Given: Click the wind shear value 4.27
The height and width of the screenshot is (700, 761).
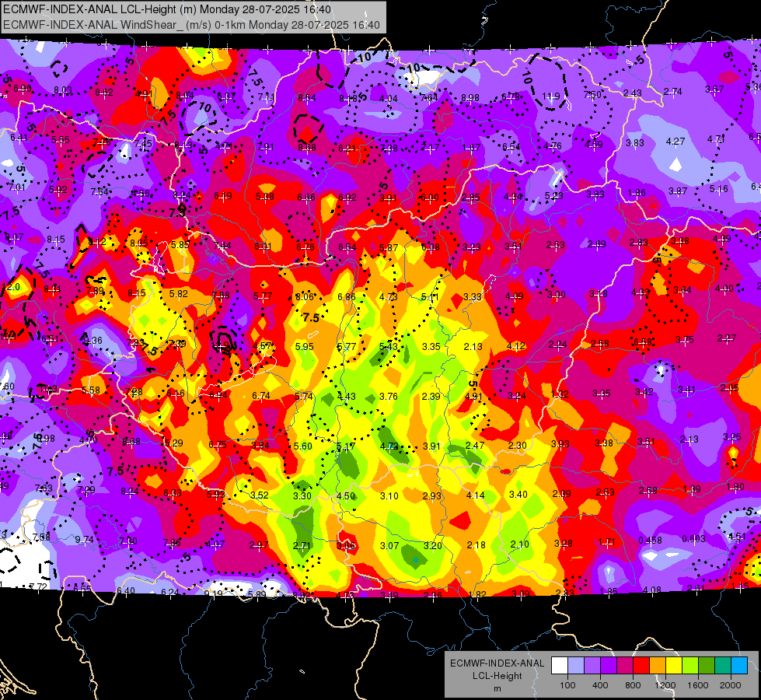Looking at the screenshot, I should [675, 142].
